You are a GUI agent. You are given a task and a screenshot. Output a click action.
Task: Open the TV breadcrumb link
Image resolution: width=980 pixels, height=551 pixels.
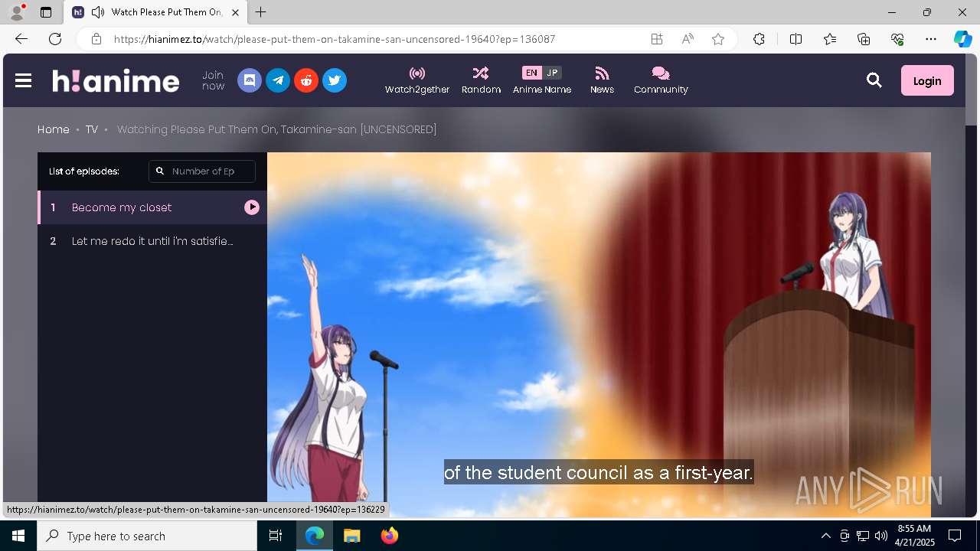click(92, 129)
